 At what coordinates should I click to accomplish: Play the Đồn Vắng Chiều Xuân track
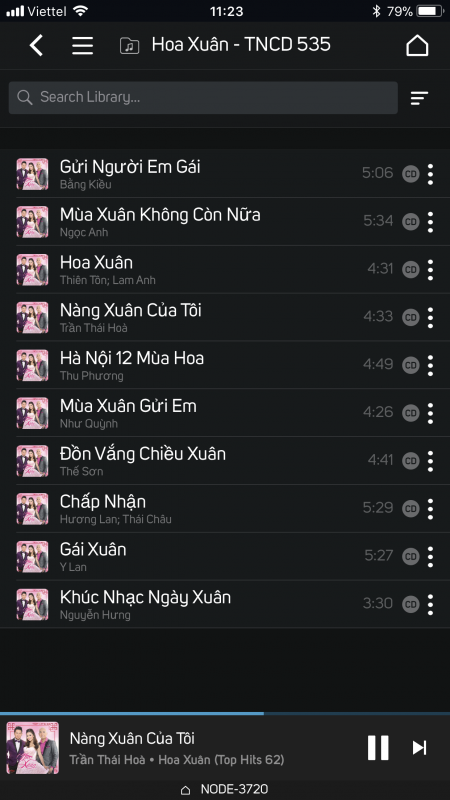(x=225, y=461)
